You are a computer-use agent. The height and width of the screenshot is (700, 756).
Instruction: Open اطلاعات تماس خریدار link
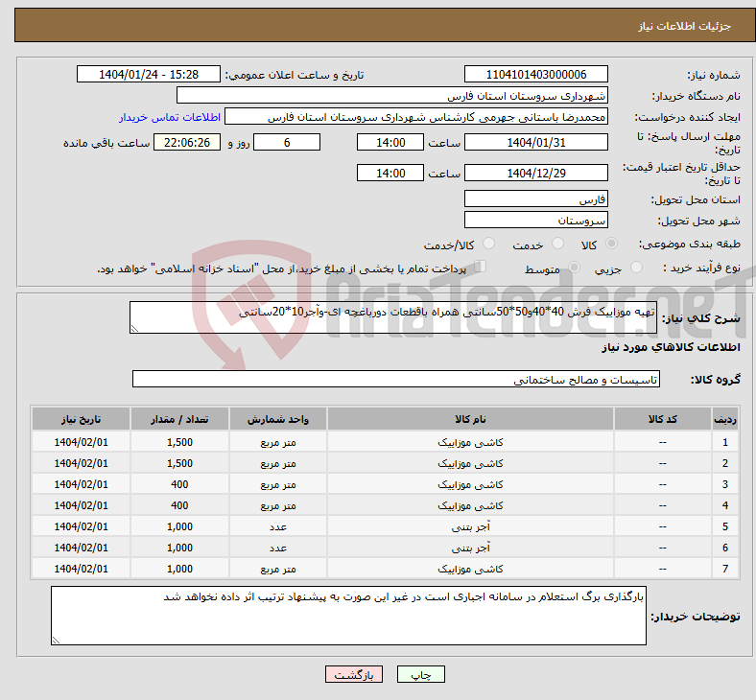170,117
